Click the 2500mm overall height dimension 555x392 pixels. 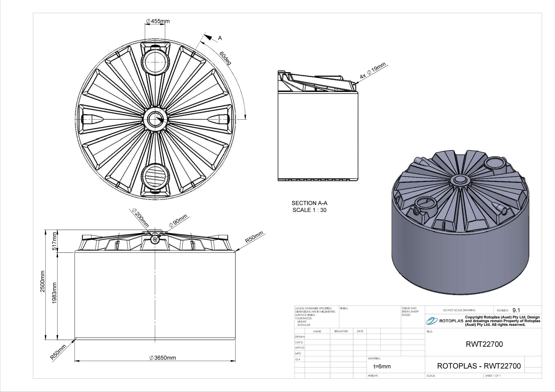pyautogui.click(x=42, y=281)
